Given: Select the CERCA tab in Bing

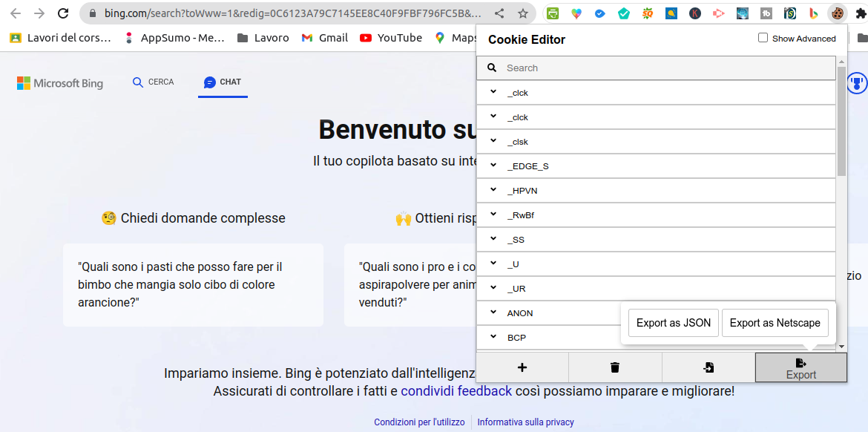Looking at the screenshot, I should pos(153,82).
